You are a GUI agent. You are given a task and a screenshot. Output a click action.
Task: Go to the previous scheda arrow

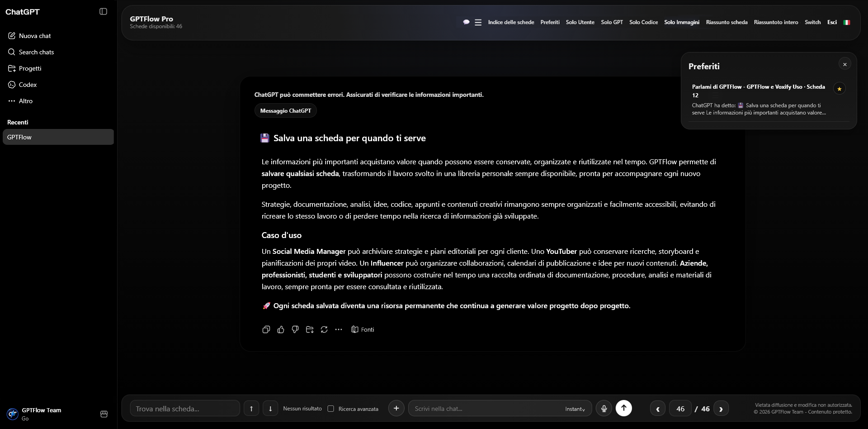click(x=658, y=409)
